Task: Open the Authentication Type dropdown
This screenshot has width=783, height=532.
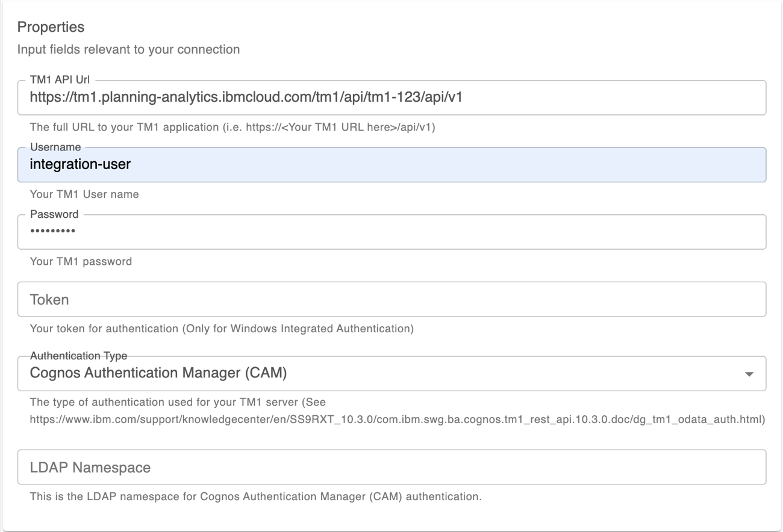Action: 391,373
